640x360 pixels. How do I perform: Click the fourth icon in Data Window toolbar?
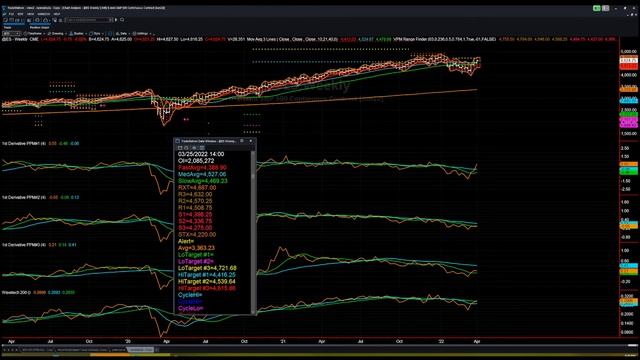pos(202,147)
